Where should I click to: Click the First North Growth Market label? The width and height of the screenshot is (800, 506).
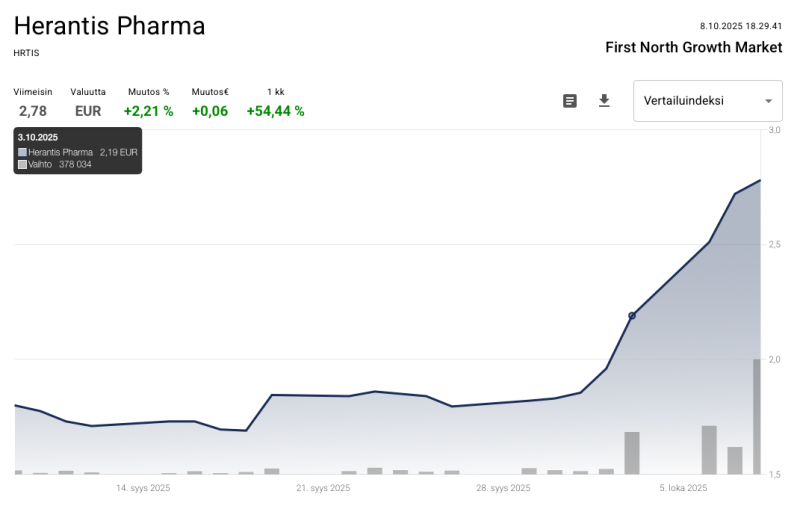click(694, 47)
